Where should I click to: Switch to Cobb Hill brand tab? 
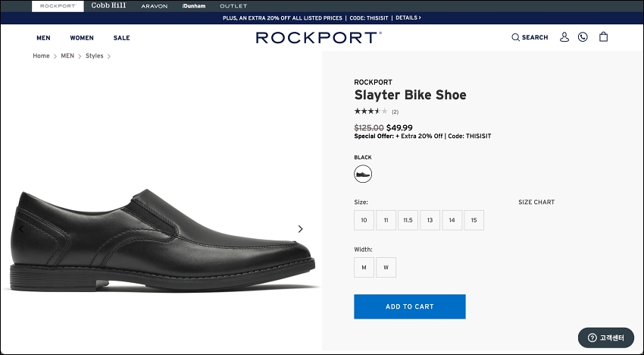point(109,6)
